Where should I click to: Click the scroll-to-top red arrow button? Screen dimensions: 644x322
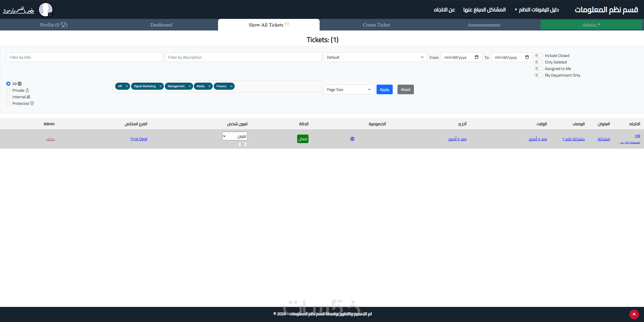[x=634, y=314]
